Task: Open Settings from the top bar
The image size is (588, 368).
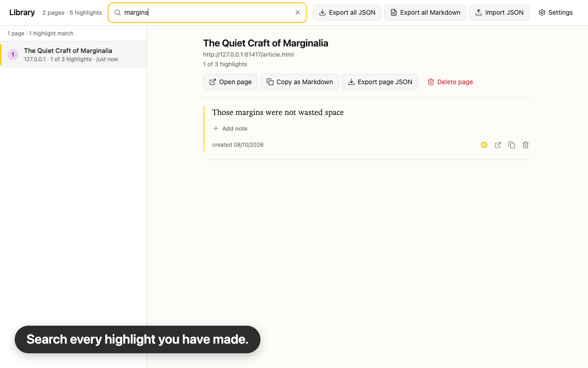Action: (x=556, y=12)
